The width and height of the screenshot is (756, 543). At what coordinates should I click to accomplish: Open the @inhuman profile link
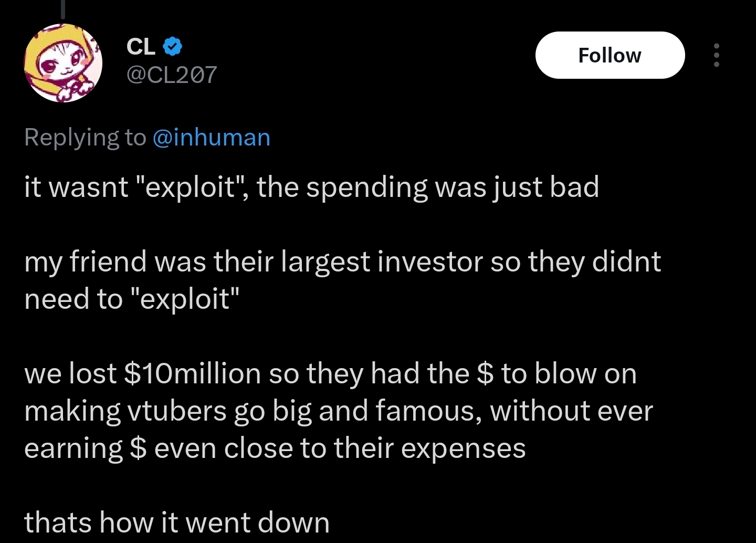[x=211, y=137]
